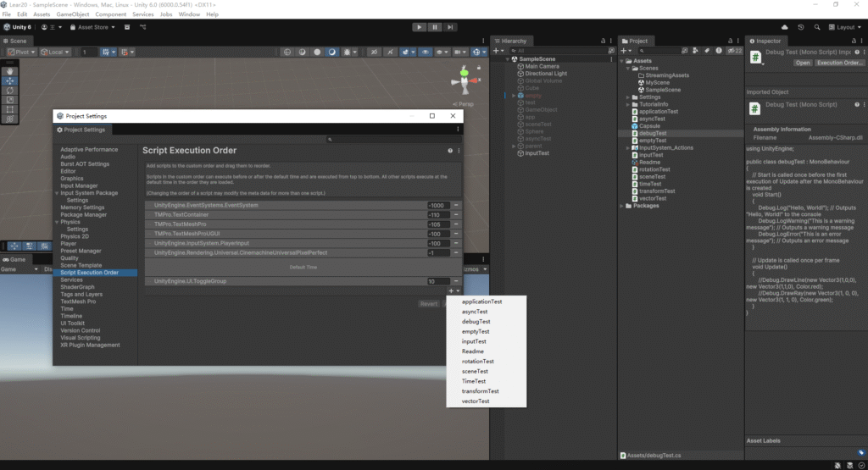Expand the Settings folder in Project
Viewport: 868px width, 470px height.
(x=628, y=97)
